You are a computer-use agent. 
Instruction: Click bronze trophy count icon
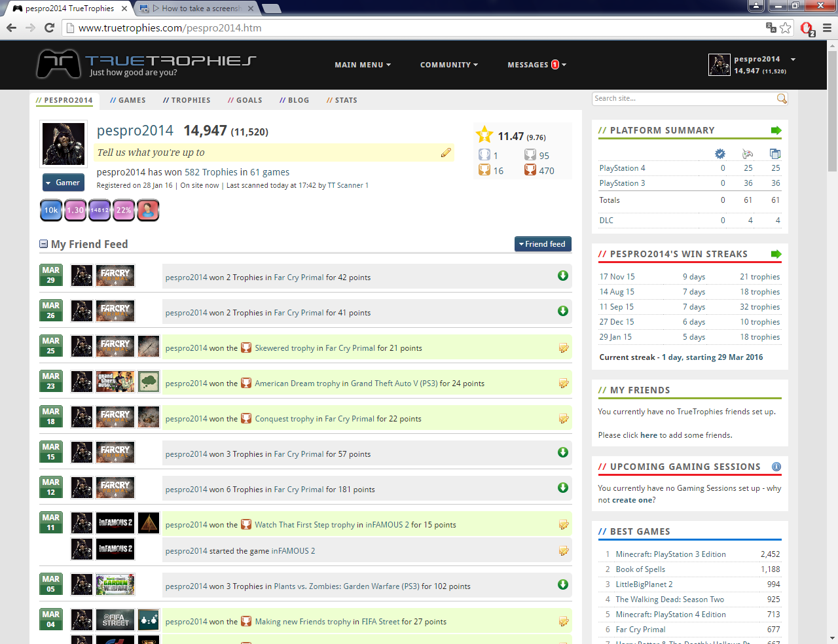530,170
